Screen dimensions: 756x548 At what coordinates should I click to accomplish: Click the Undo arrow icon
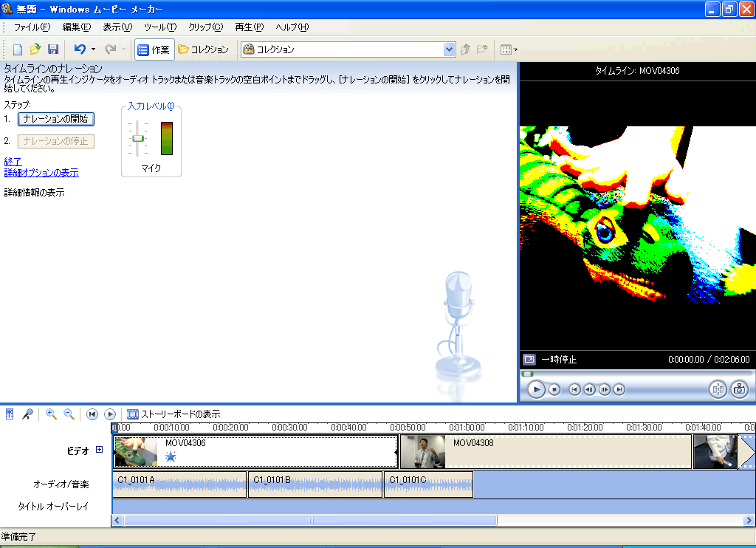pos(80,49)
